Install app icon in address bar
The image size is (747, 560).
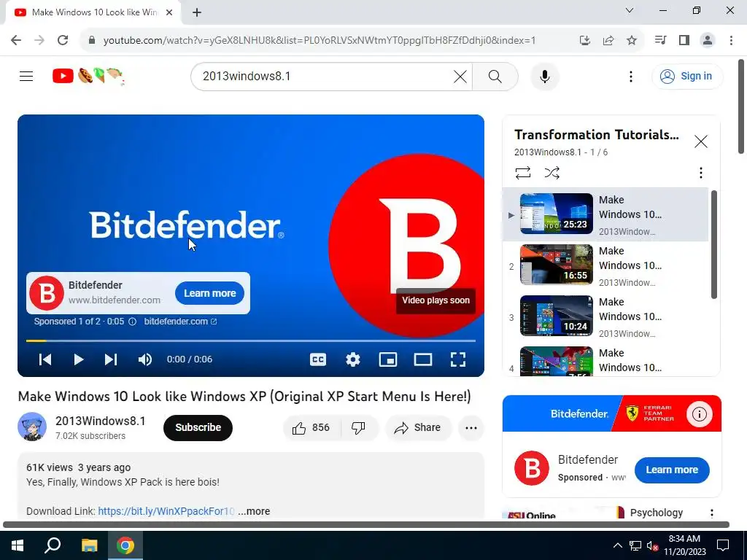(584, 40)
